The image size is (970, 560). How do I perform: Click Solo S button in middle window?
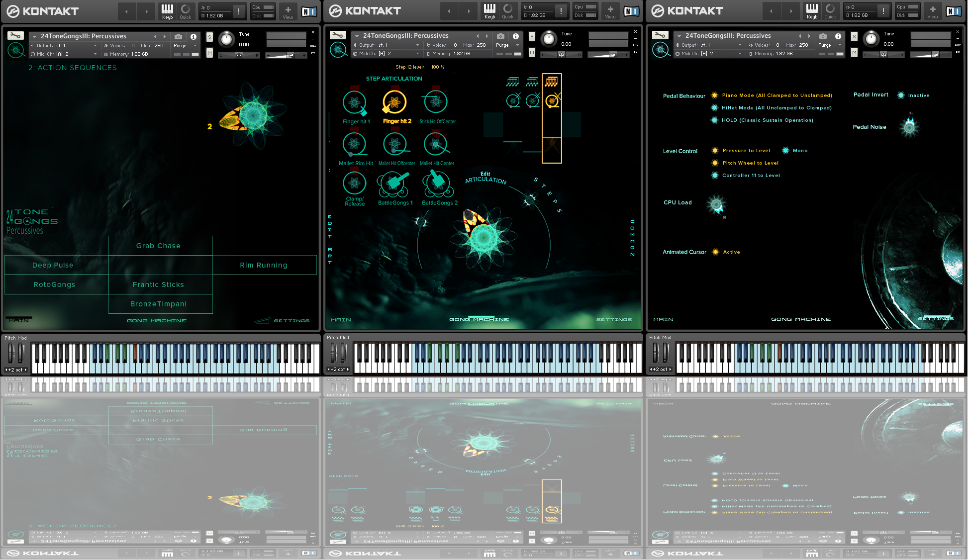tap(532, 37)
